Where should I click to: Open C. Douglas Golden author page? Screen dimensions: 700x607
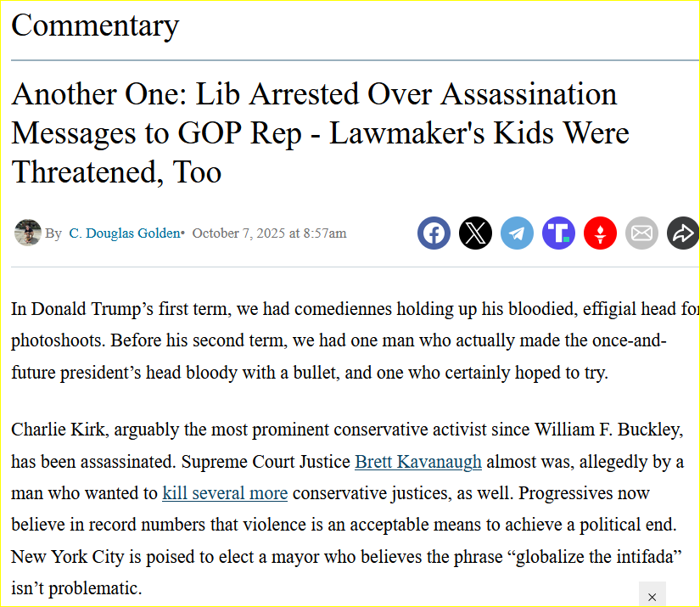pos(124,233)
